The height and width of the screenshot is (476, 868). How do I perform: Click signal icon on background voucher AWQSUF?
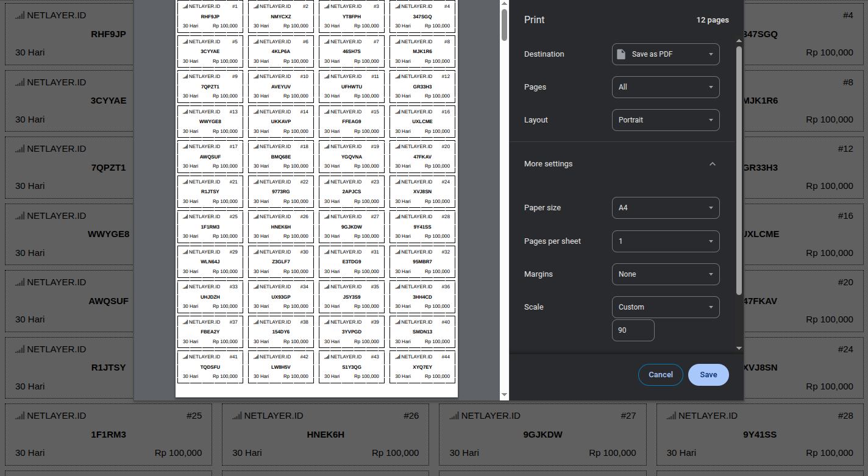(x=20, y=282)
